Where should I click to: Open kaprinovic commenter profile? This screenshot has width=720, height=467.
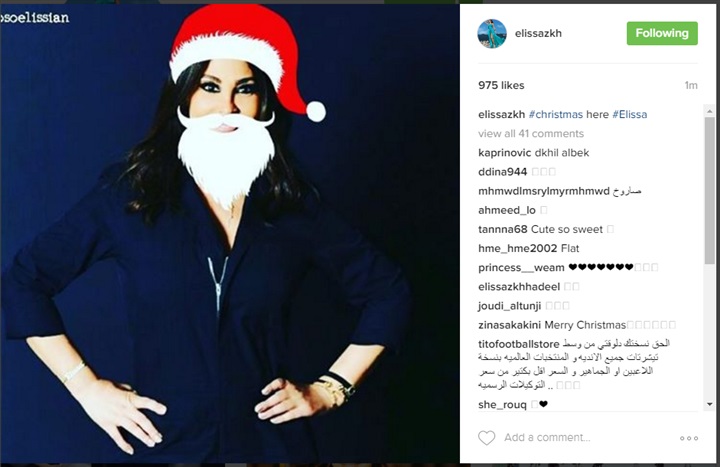click(x=504, y=153)
